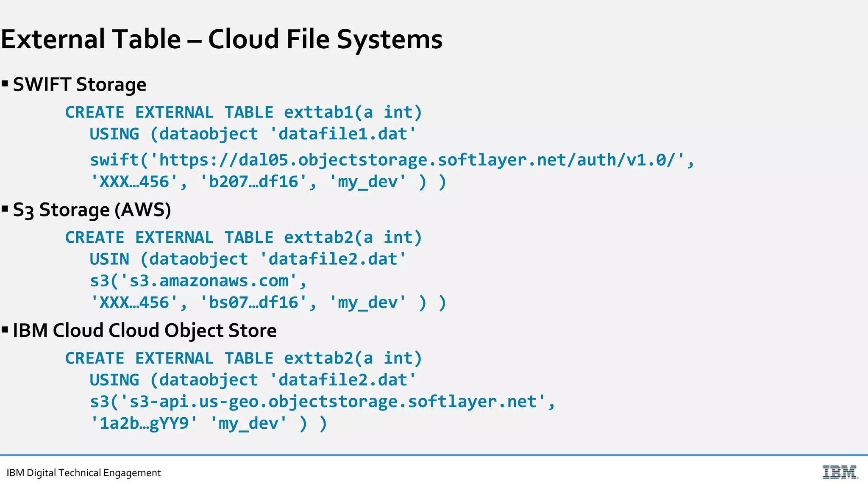The width and height of the screenshot is (868, 488).
Task: Click IBM Cloud Cloud Object Store heading
Action: [145, 330]
